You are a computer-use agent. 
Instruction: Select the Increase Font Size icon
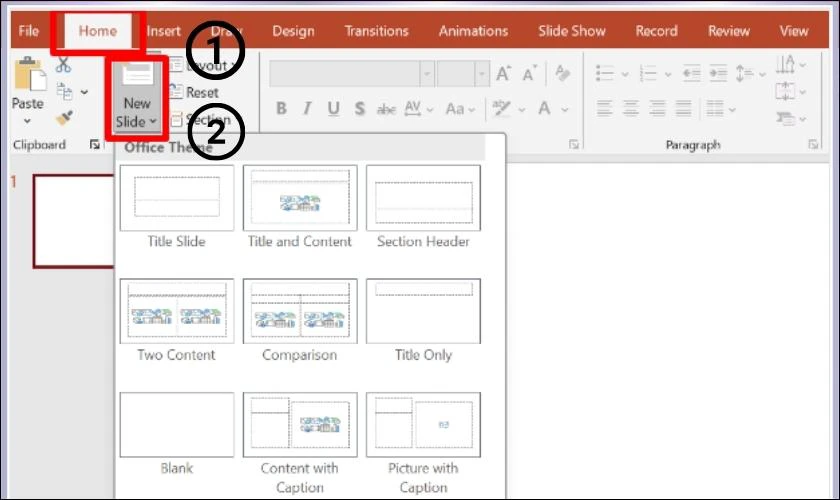pos(504,73)
